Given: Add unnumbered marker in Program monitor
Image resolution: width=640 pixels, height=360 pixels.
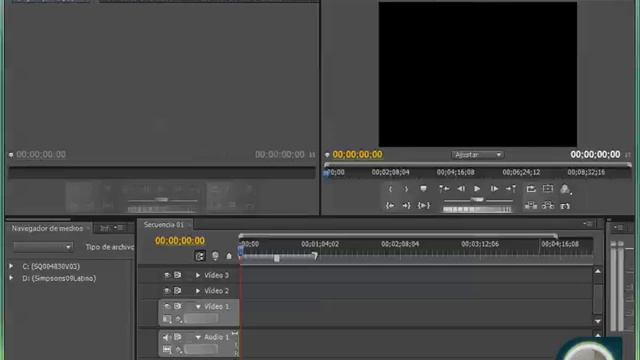Looking at the screenshot, I should point(423,189).
